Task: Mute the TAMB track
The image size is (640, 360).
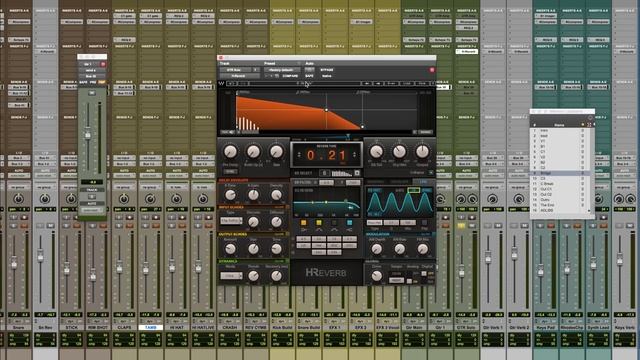Action: [156, 225]
